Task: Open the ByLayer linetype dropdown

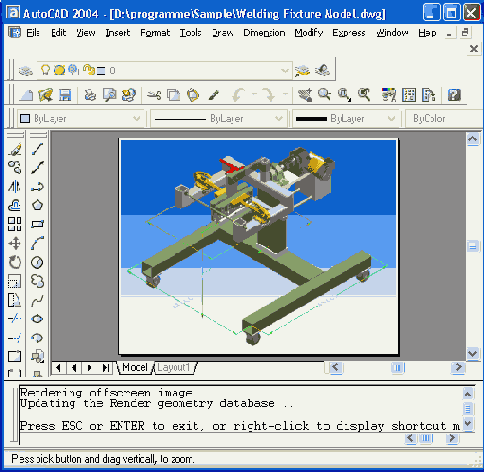Action: pos(219,118)
